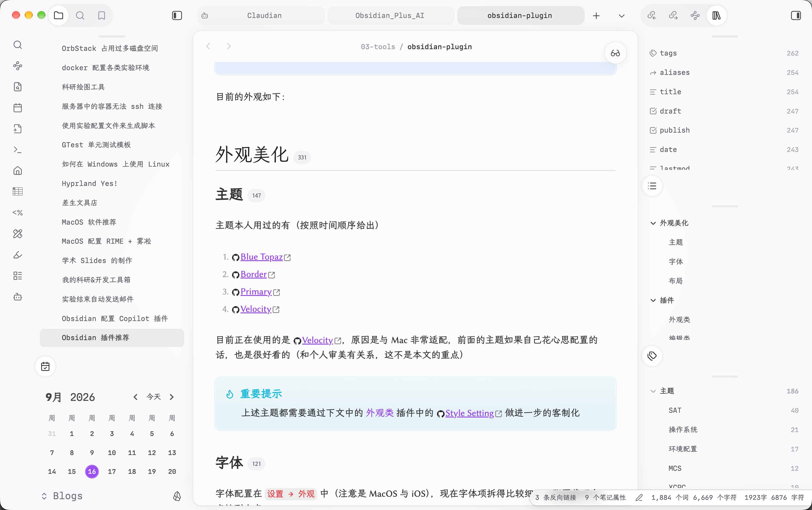This screenshot has height=510, width=812.
Task: Go to next month in calendar
Action: click(172, 397)
